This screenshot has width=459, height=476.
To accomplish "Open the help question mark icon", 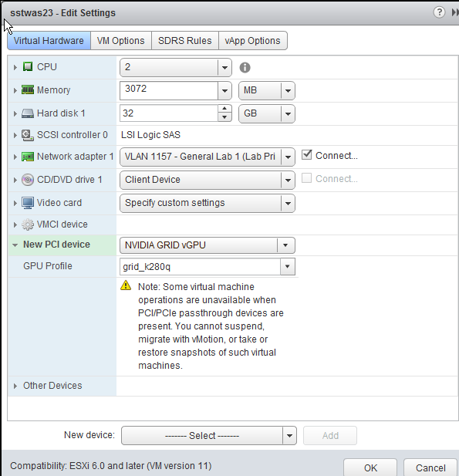I will 439,12.
